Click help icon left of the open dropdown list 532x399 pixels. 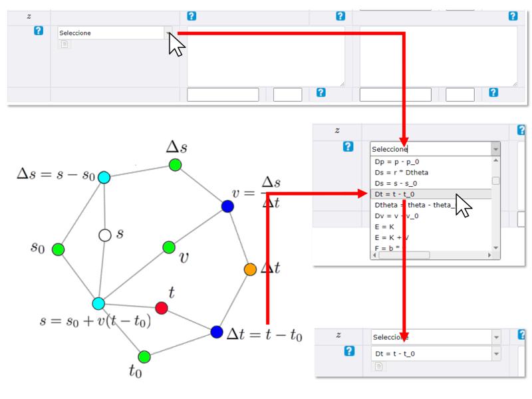[348, 146]
